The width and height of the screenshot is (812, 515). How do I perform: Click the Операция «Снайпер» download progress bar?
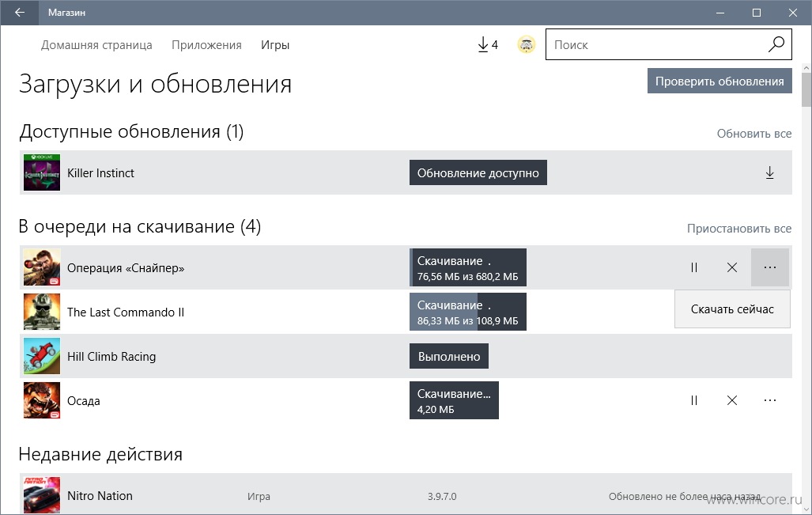(x=467, y=267)
